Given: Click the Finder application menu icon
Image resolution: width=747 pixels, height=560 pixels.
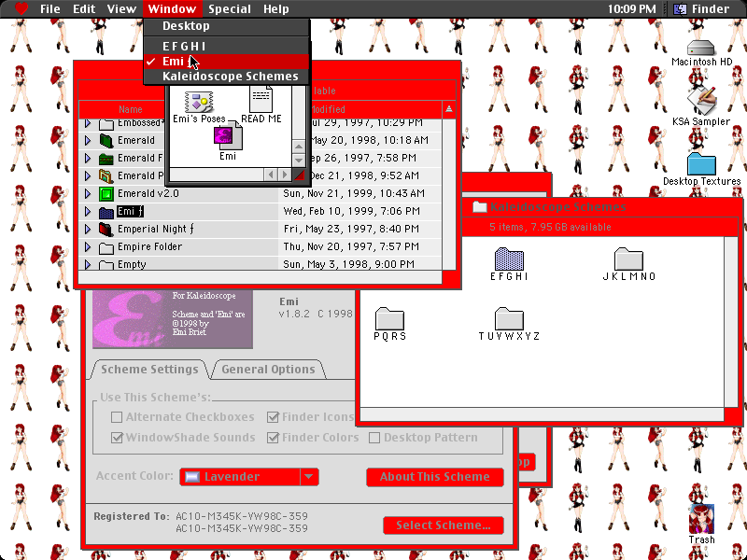Looking at the screenshot, I should pos(680,8).
